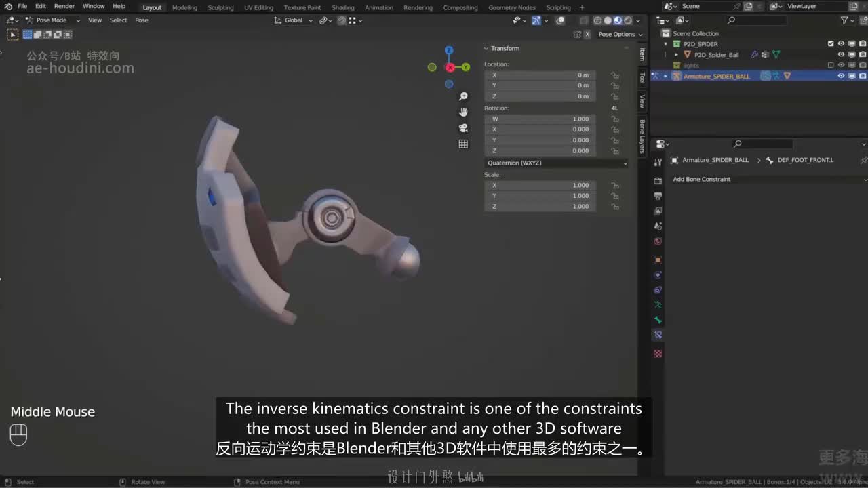
Task: Click the Scale X value field
Action: coord(540,185)
